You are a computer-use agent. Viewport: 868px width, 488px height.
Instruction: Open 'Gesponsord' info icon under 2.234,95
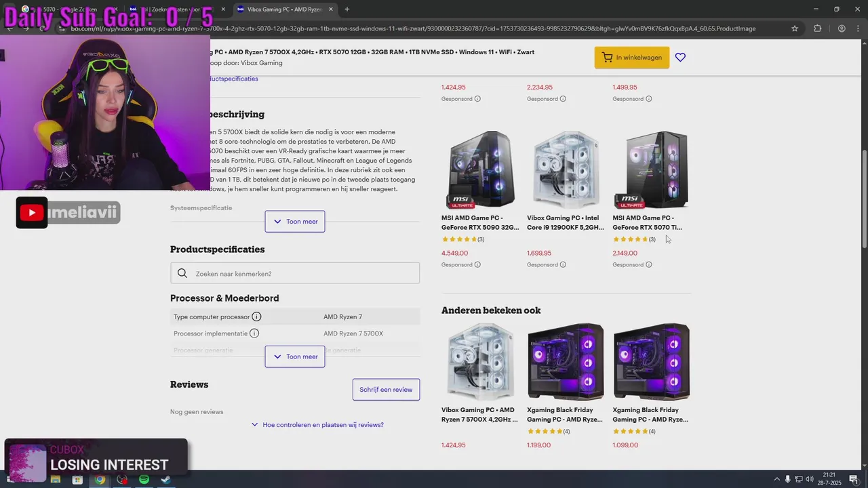563,99
